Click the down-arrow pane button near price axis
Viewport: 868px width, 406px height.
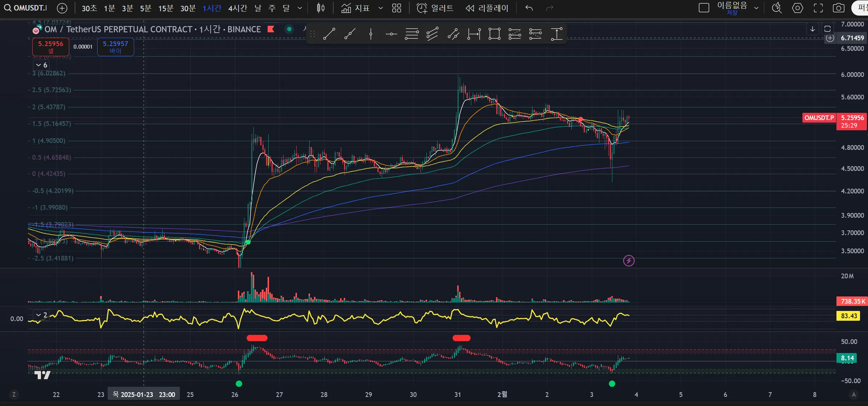click(813, 29)
